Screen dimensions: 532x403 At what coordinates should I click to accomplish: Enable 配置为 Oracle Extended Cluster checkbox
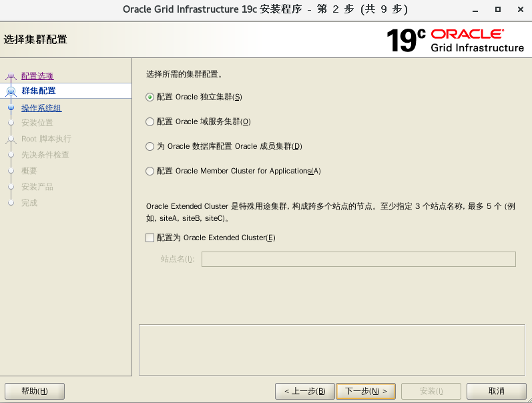[x=150, y=238]
